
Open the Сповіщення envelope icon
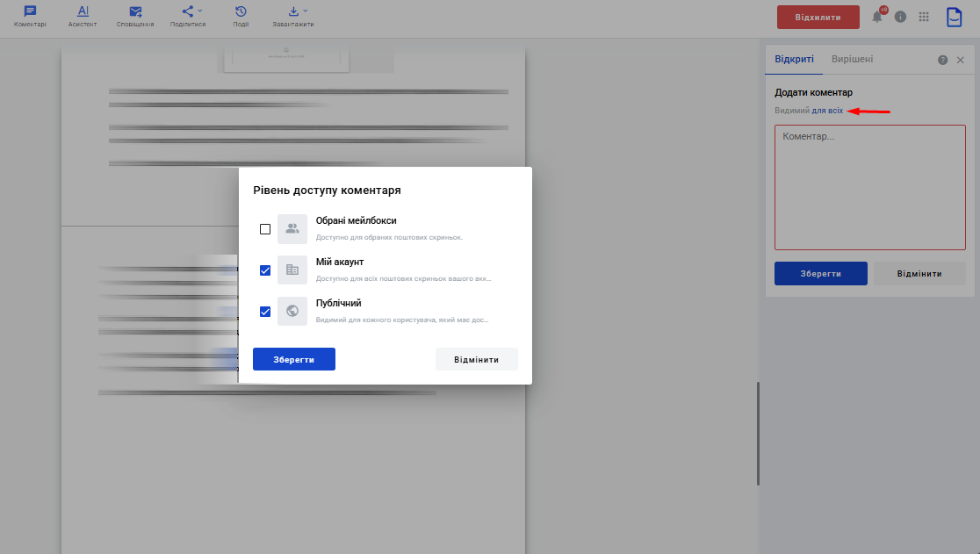coord(135,11)
